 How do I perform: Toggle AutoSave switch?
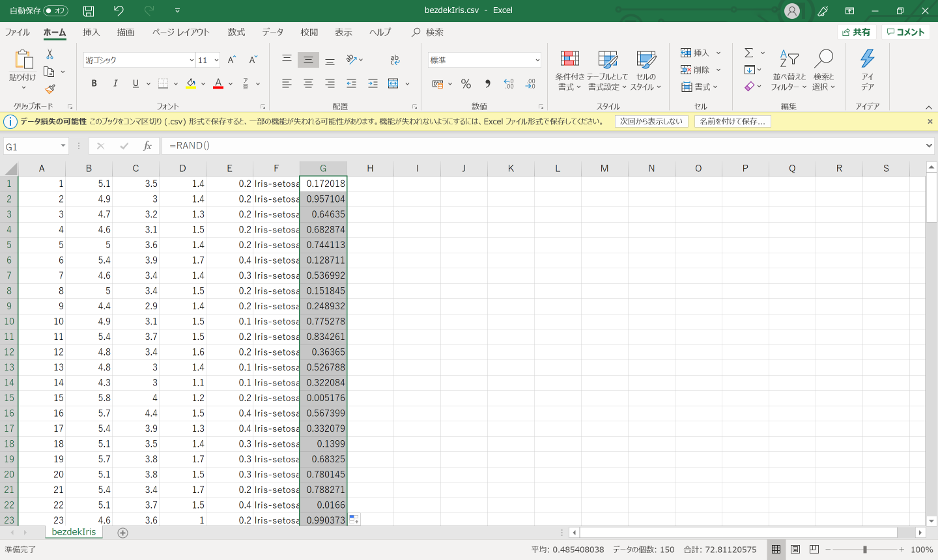(56, 10)
